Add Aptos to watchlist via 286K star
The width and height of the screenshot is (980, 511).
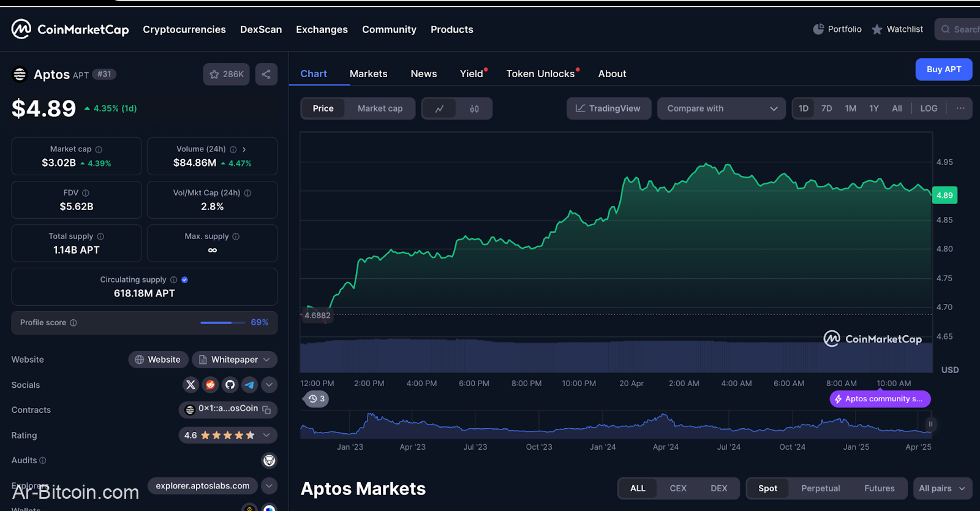(227, 74)
